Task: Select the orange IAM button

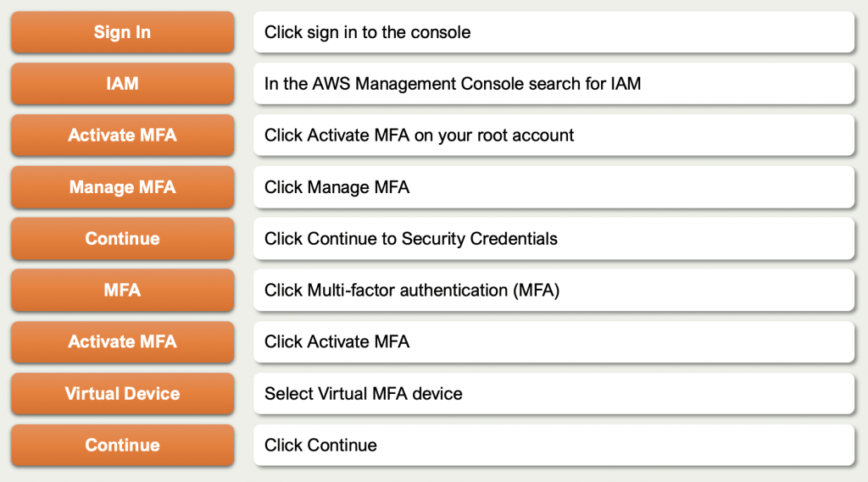Action: (122, 84)
